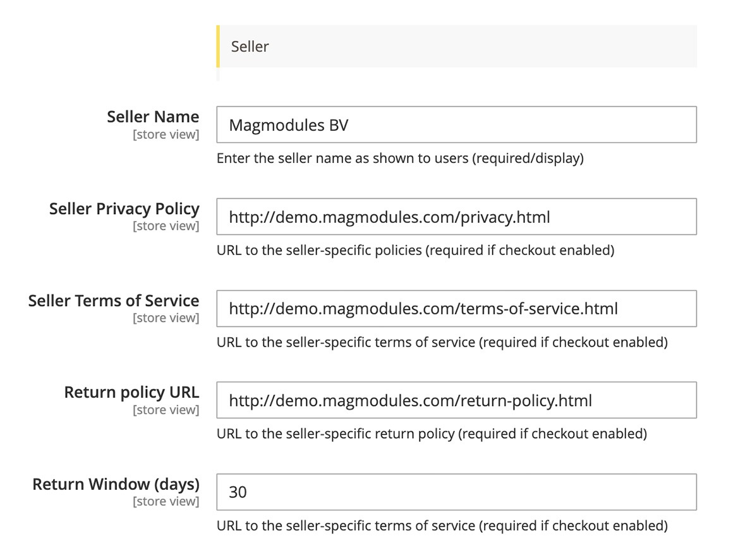
Task: Click store view scope under Seller Privacy Policy
Action: pos(166,226)
